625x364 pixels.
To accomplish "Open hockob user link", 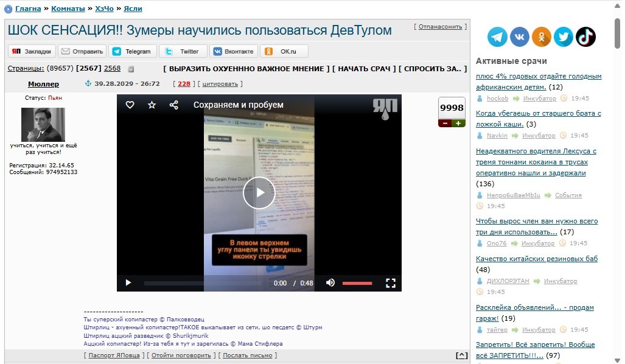I will pyautogui.click(x=497, y=99).
